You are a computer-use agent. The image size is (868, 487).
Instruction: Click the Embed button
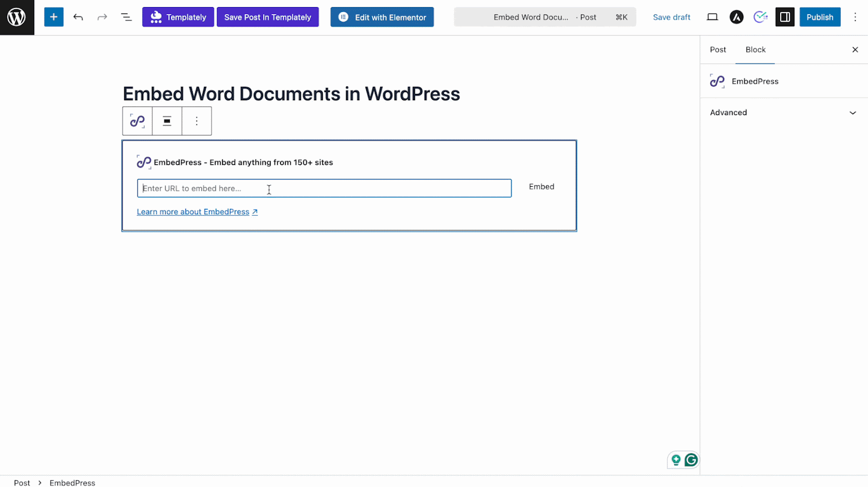click(x=541, y=187)
